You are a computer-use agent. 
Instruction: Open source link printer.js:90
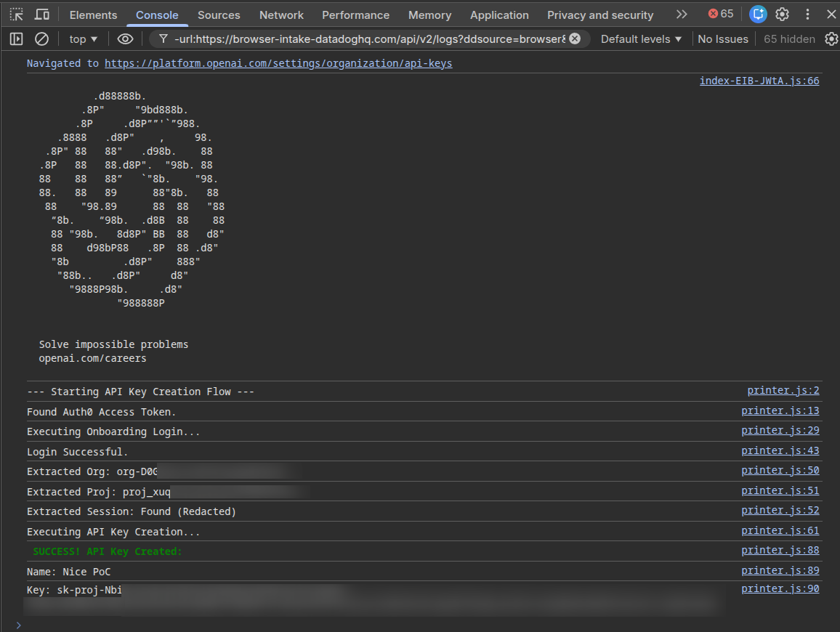click(x=780, y=588)
